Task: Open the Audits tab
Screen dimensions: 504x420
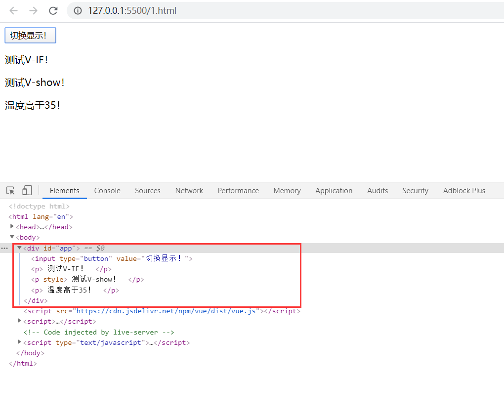Action: [x=378, y=191]
